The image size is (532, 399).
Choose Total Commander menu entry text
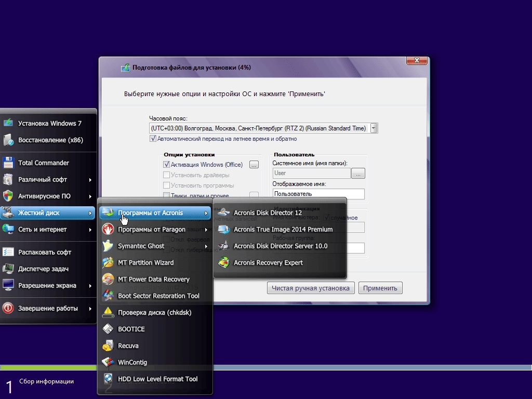pos(44,163)
